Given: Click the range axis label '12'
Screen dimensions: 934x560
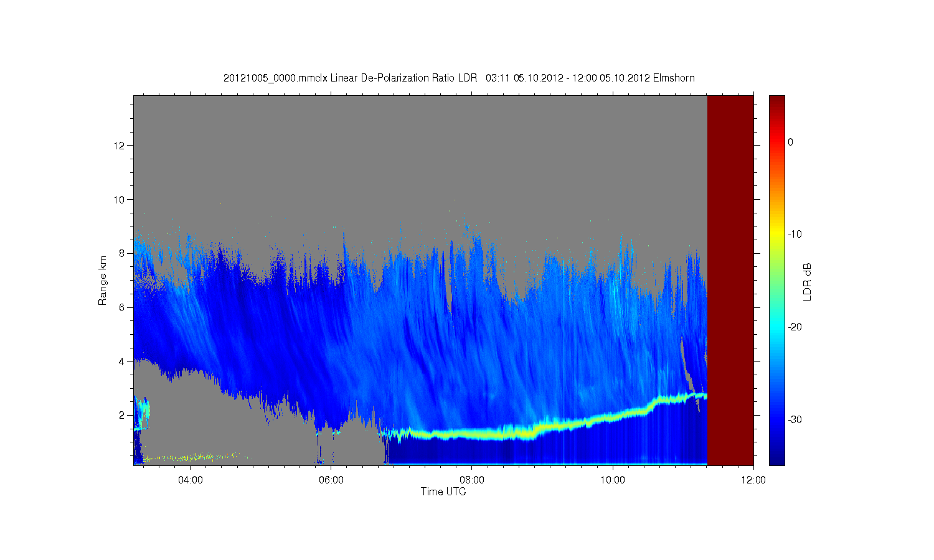Looking at the screenshot, I should click(120, 146).
